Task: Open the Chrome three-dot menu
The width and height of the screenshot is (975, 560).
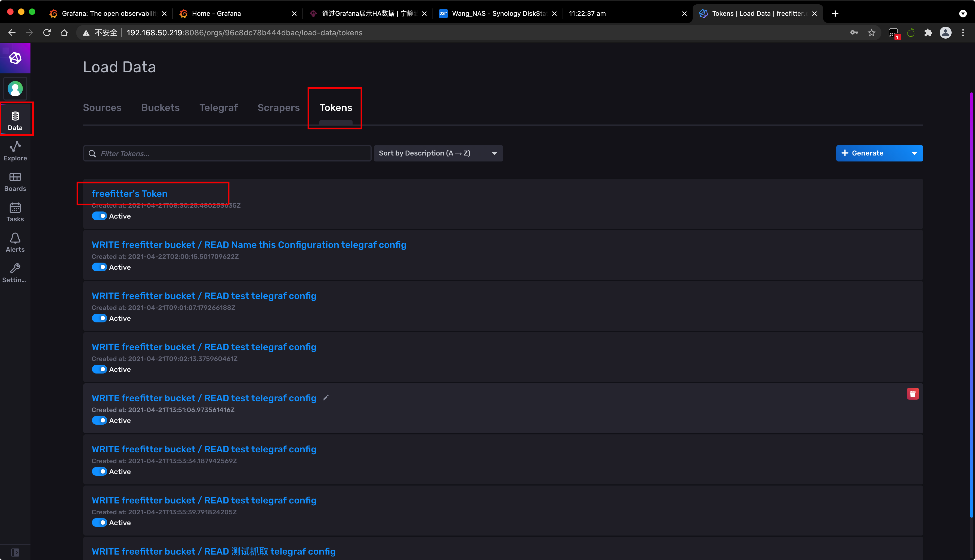Action: 963,33
